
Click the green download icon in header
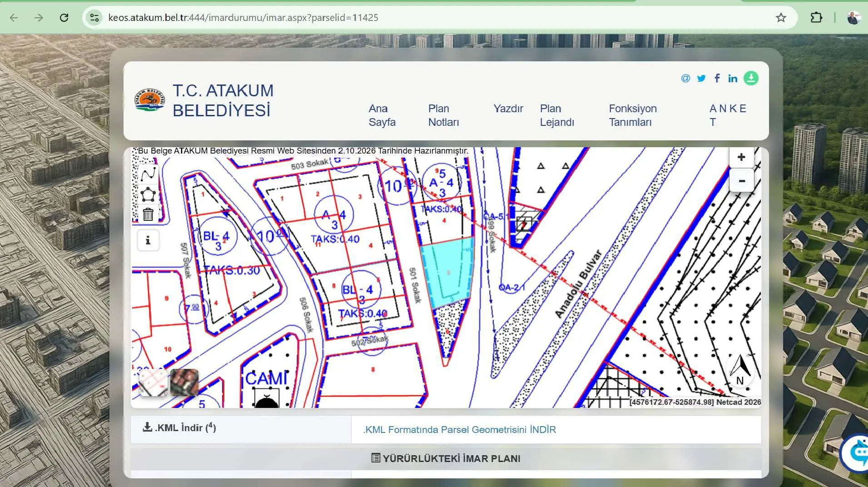click(751, 78)
